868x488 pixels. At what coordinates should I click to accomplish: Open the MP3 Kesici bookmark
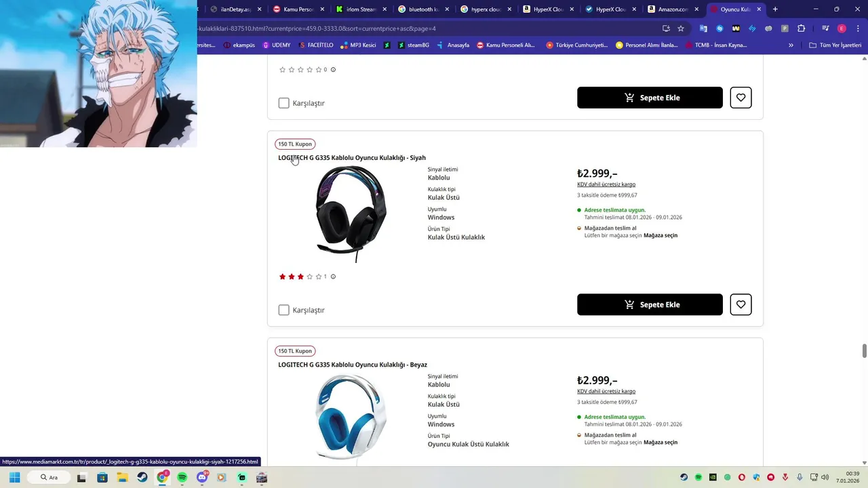click(358, 45)
